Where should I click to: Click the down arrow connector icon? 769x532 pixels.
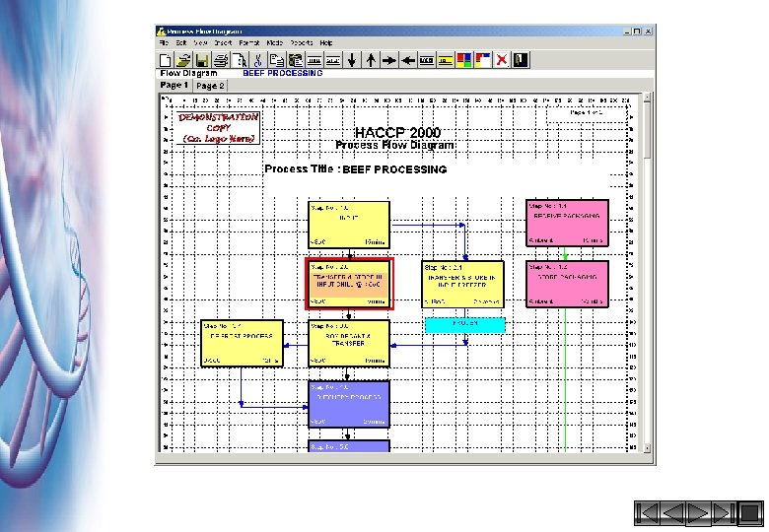(x=352, y=60)
